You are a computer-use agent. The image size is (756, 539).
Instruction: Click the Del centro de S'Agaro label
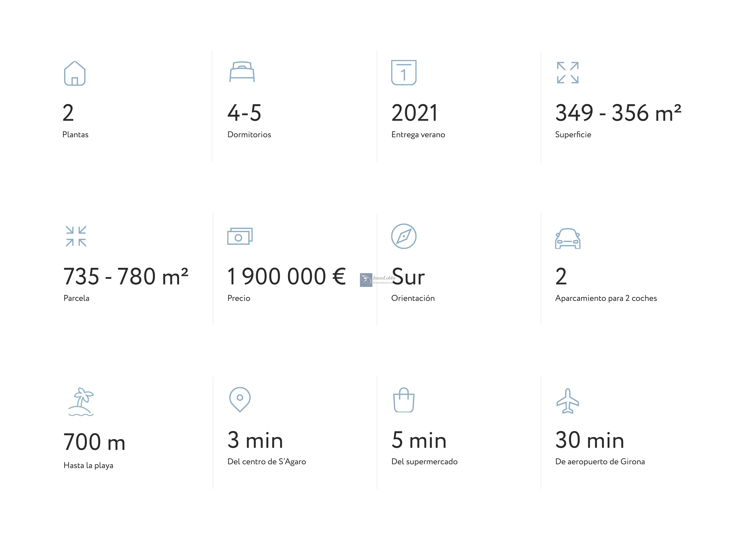267,462
